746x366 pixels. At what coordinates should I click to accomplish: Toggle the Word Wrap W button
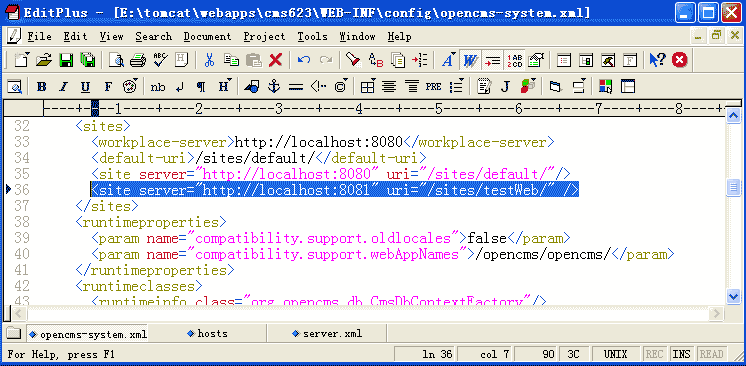tap(471, 60)
